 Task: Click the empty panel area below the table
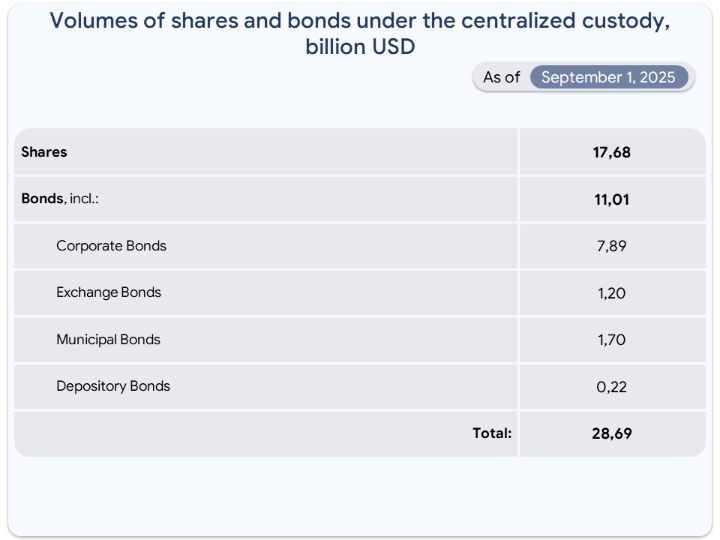tap(360, 495)
